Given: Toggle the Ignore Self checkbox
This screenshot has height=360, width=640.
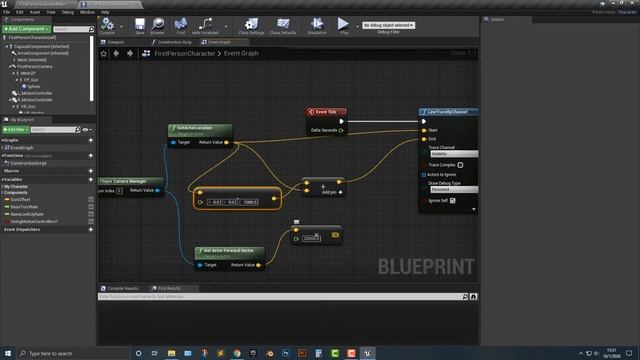Looking at the screenshot, I should (x=453, y=200).
